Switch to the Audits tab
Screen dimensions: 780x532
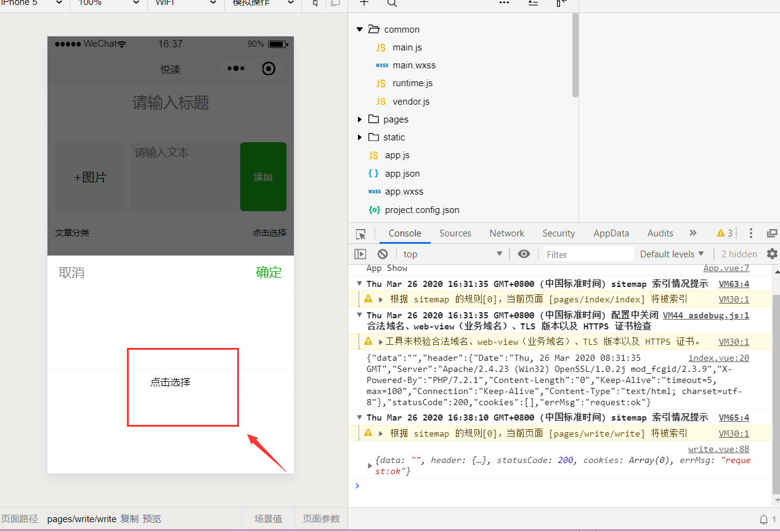(x=660, y=233)
